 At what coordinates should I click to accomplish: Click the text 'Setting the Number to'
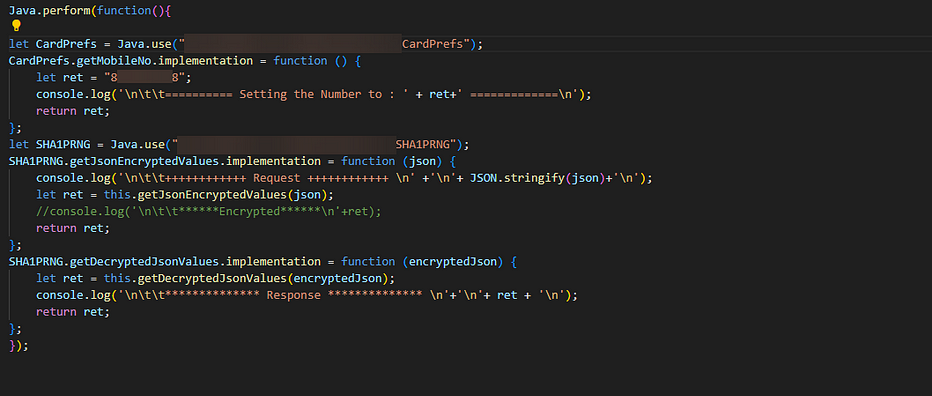click(x=311, y=94)
